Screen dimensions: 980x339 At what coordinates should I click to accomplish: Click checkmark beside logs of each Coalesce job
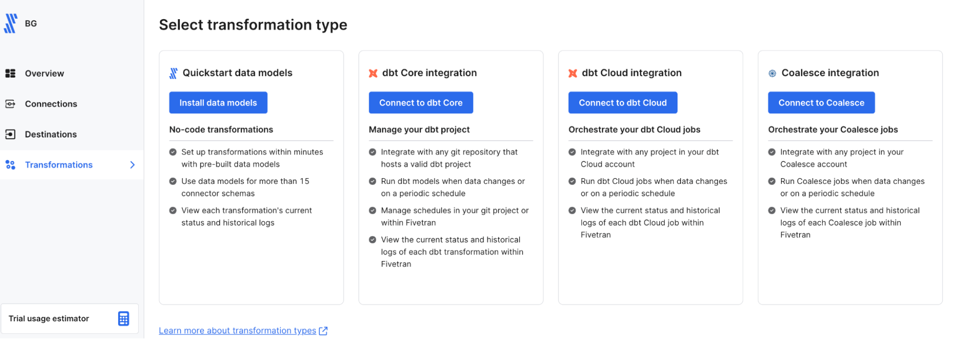coord(772,210)
